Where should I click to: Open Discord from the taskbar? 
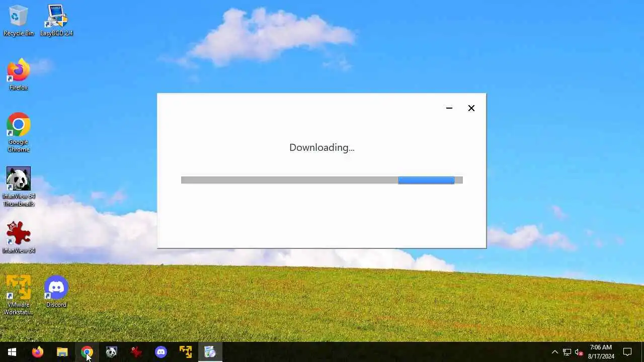tap(160, 352)
